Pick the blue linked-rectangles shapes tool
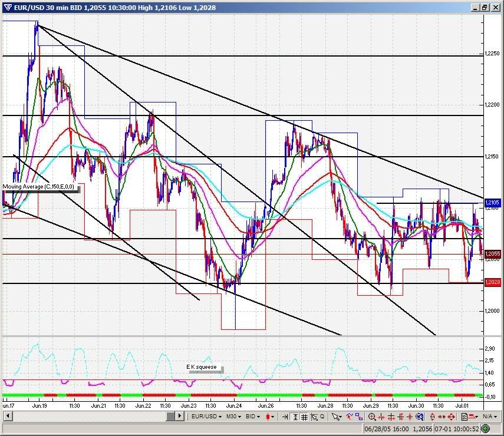 [359, 417]
